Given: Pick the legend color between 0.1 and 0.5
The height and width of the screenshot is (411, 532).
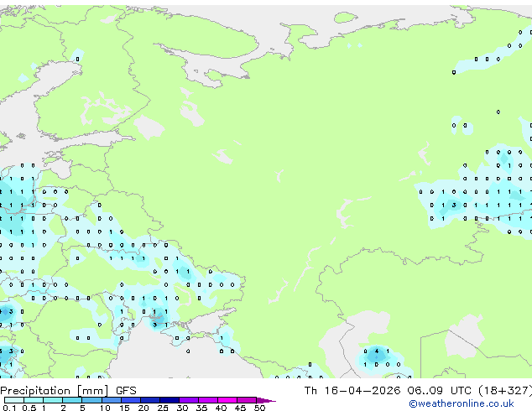Looking at the screenshot, I should [14, 400].
